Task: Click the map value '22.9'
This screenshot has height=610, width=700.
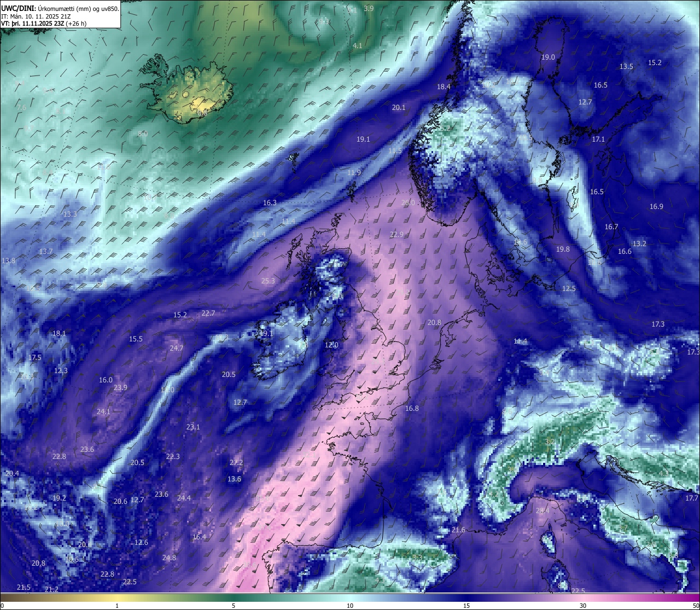Action: click(x=396, y=234)
